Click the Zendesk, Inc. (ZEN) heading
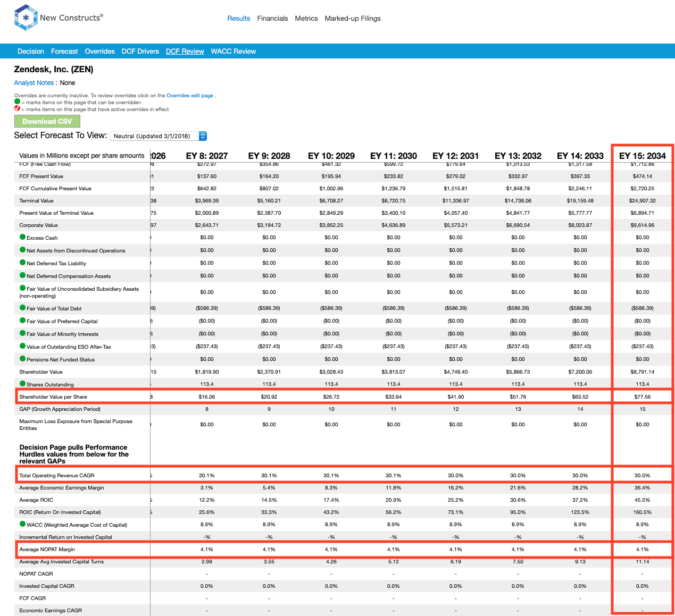 point(54,69)
